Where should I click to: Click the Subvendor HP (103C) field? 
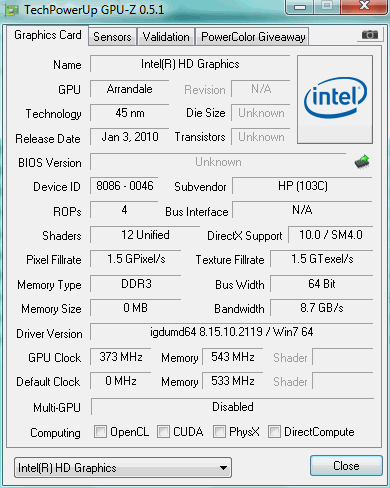[x=302, y=186]
